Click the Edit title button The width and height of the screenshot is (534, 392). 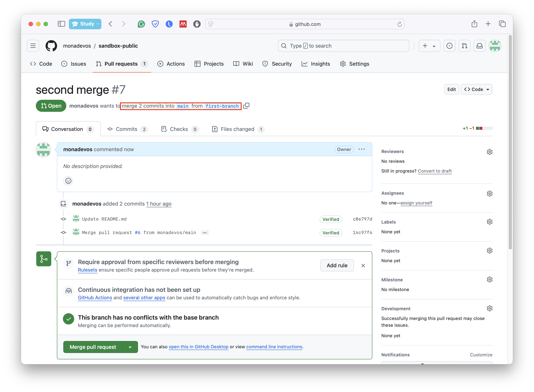452,89
